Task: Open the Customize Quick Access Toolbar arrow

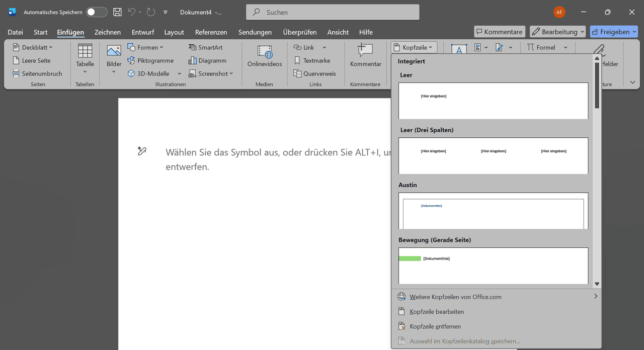Action: 166,12
